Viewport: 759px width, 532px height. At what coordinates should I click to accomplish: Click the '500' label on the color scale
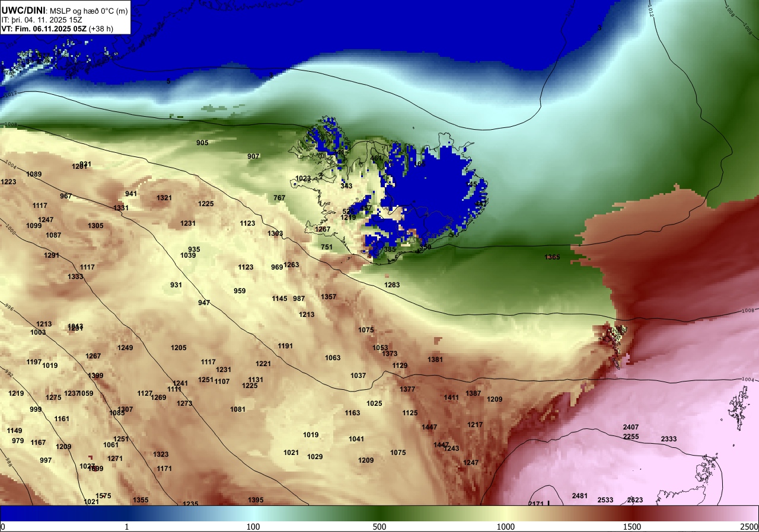click(x=379, y=527)
